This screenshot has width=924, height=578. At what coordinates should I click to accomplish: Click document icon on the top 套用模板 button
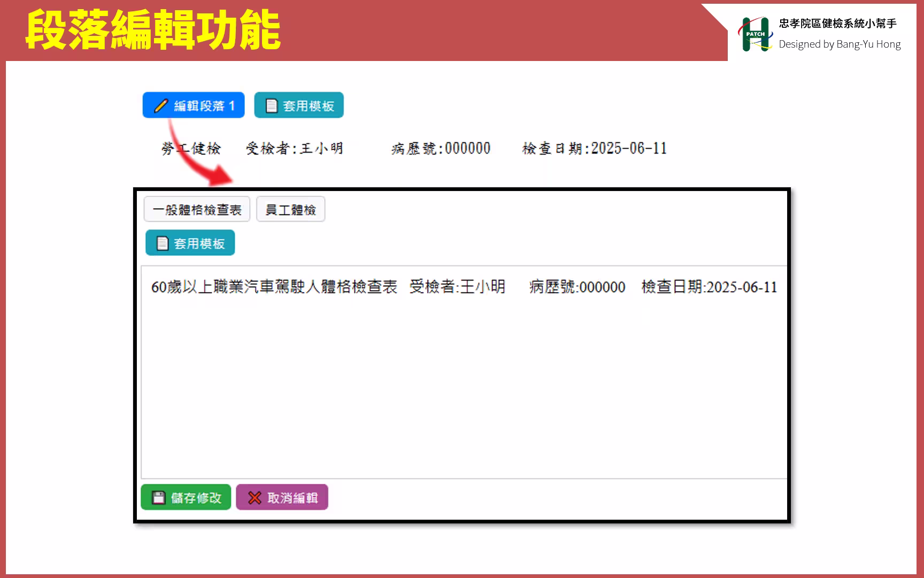tap(272, 106)
